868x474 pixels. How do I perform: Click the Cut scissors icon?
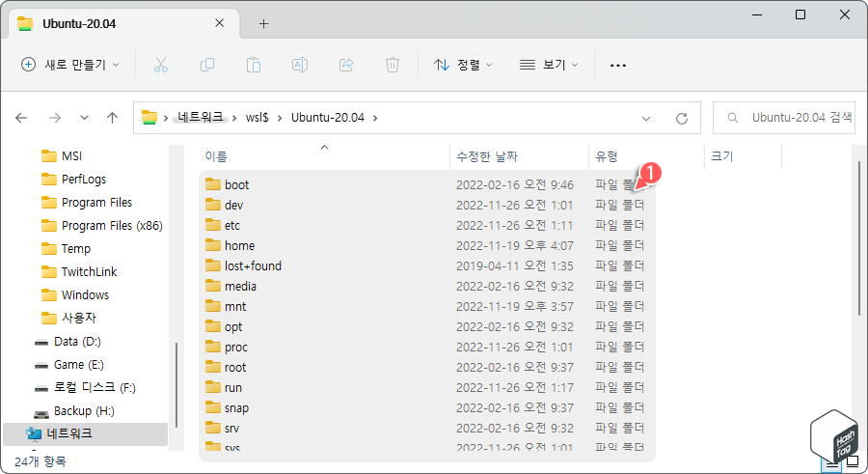tap(160, 65)
